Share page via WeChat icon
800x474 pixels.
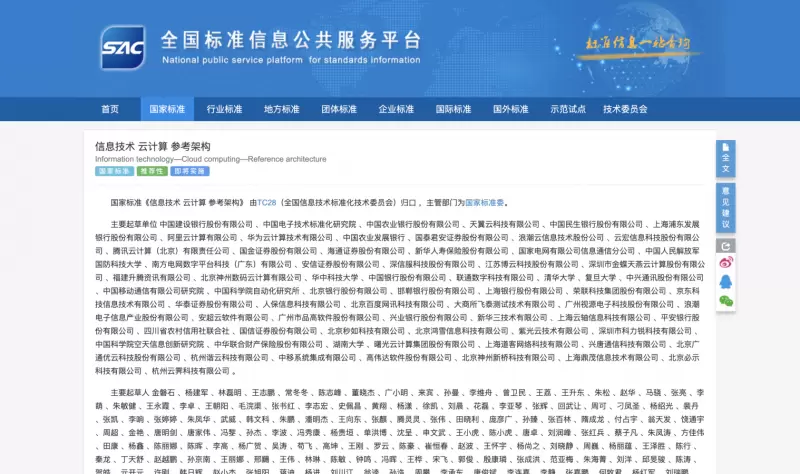click(x=726, y=299)
